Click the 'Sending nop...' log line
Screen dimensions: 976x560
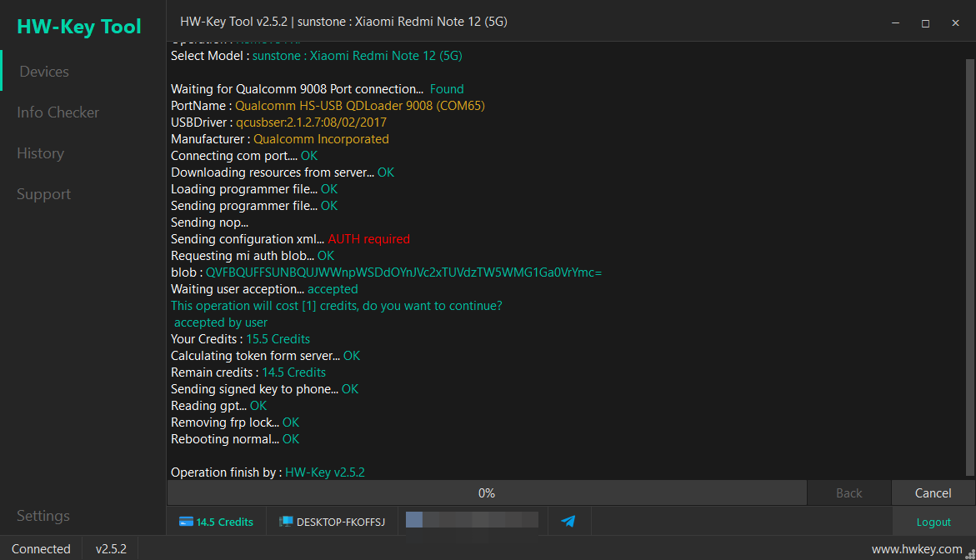pos(210,222)
